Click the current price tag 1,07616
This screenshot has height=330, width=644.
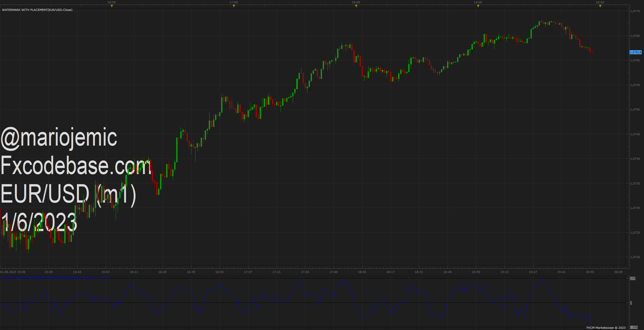635,52
